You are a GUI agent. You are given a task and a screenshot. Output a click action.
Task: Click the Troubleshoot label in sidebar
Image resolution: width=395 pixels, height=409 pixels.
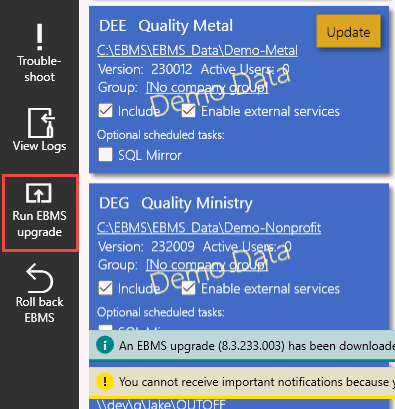tap(39, 69)
